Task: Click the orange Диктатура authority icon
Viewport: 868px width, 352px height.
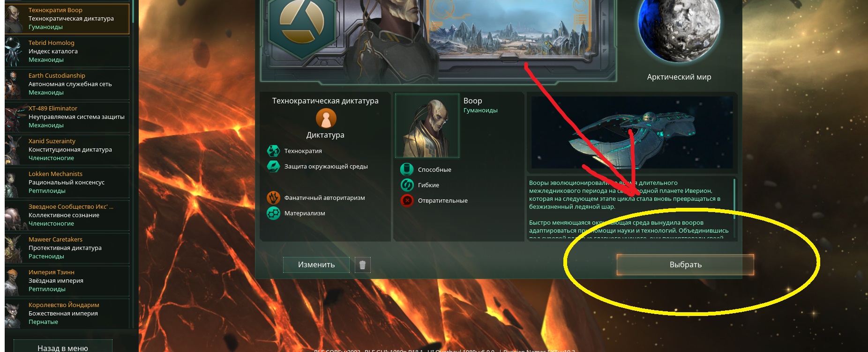Action: (326, 118)
